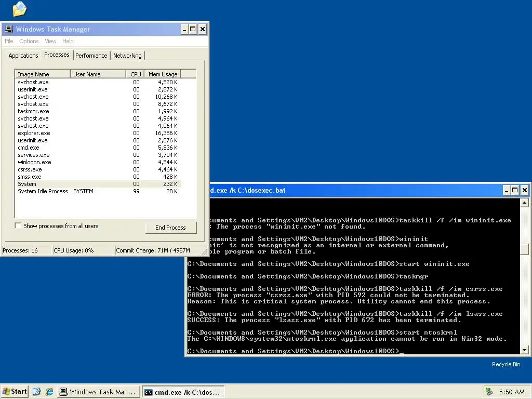The width and height of the screenshot is (532, 399).
Task: Select the winlogon.exe process row
Action: click(x=98, y=162)
